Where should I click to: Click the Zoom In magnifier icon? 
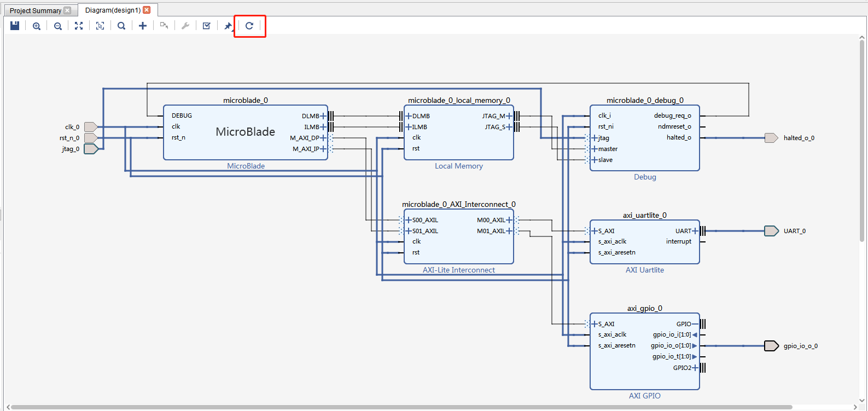37,26
